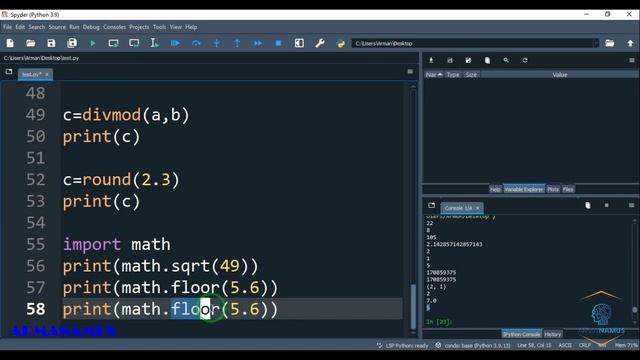640x360 pixels.
Task: Remove all variables icon
Action: click(x=487, y=60)
